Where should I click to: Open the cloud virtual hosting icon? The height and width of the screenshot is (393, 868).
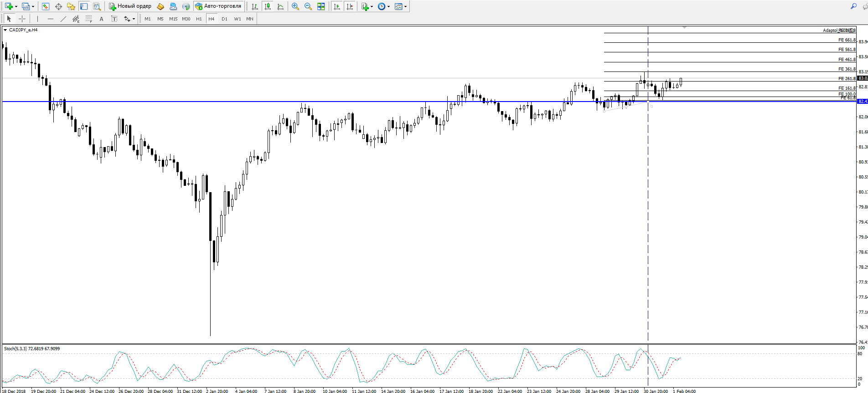pos(173,6)
